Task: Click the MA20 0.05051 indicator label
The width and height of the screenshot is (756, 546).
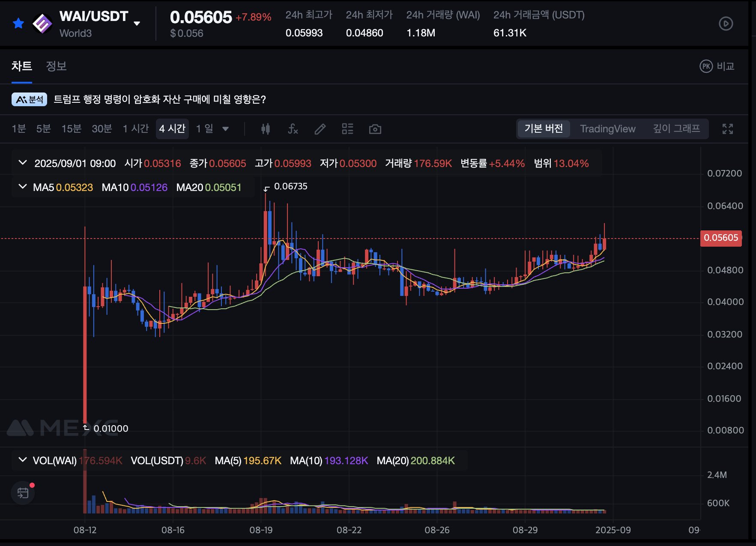Action: pos(209,188)
